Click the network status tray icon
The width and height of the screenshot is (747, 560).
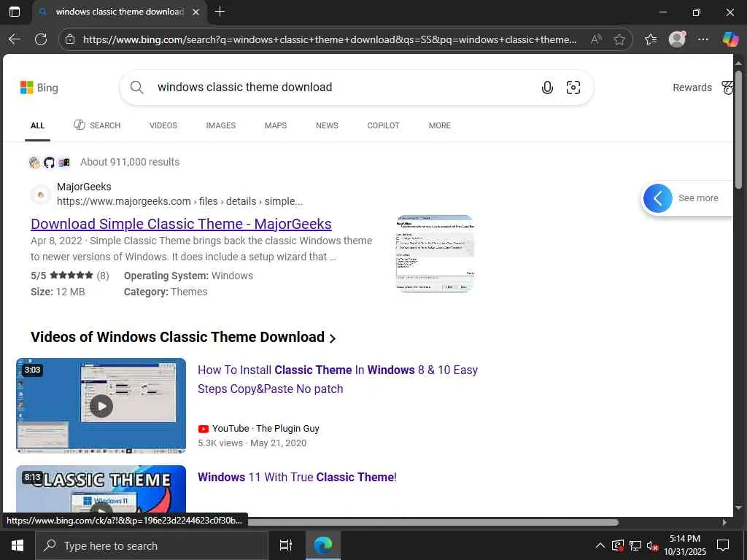tap(635, 545)
